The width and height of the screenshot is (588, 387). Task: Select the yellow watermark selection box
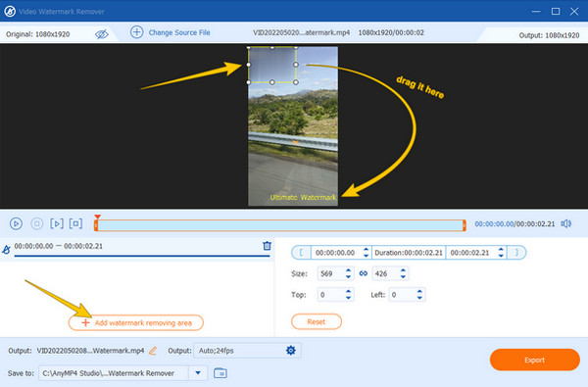tap(272, 65)
